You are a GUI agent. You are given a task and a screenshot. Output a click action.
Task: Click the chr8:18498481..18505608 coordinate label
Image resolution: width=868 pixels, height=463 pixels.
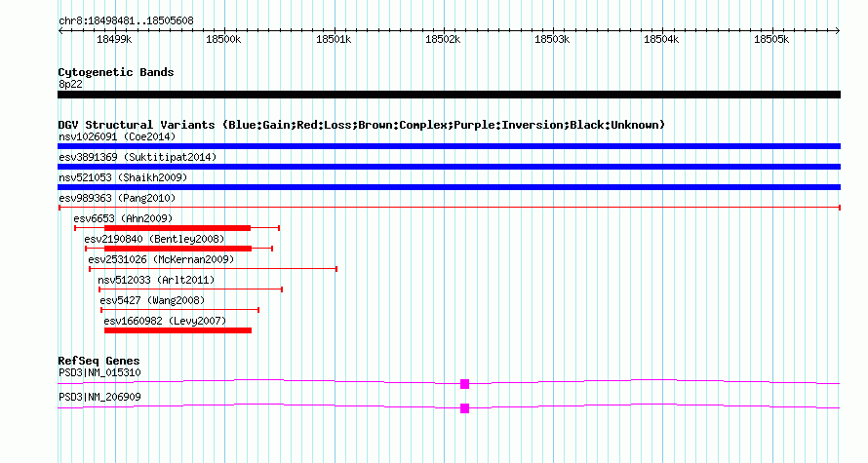click(x=126, y=21)
